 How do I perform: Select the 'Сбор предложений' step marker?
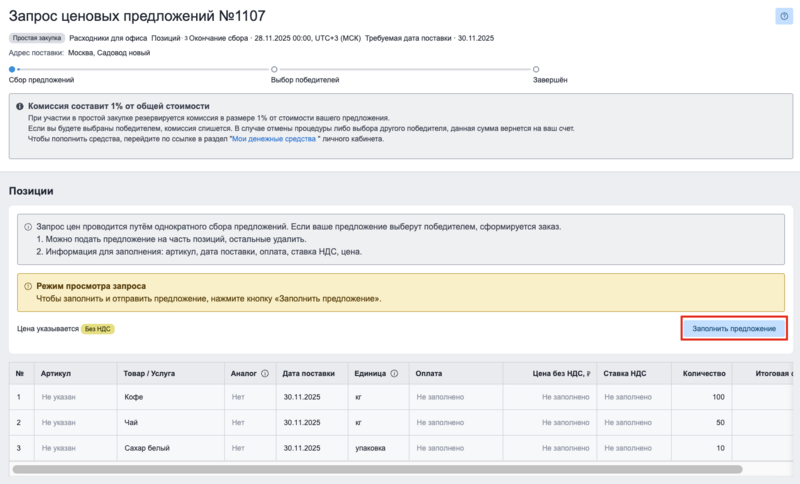pos(12,69)
